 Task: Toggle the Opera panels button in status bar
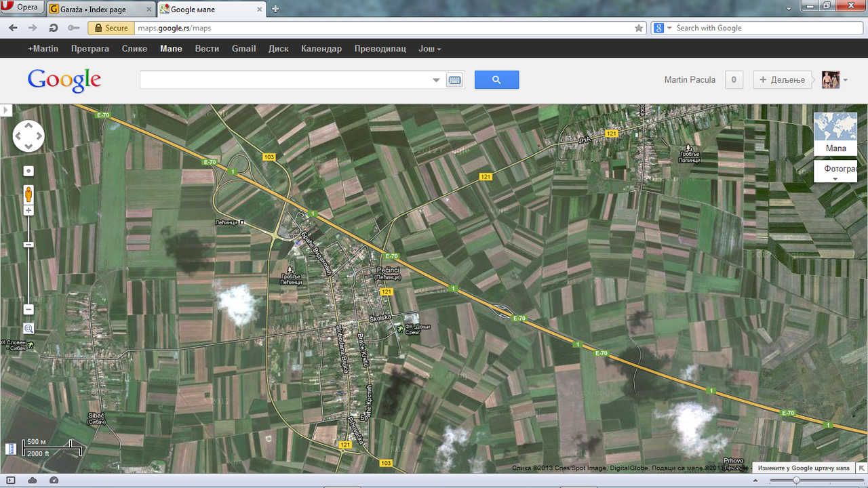coord(10,481)
